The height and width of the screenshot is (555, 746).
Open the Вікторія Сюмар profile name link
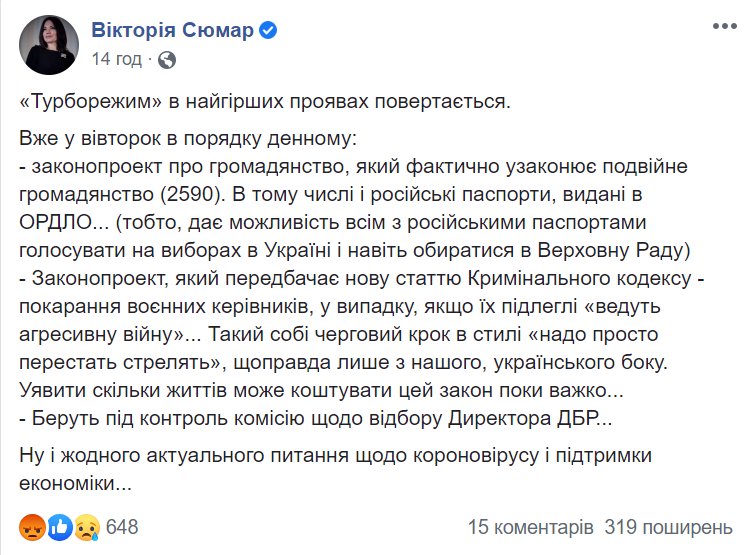point(172,30)
